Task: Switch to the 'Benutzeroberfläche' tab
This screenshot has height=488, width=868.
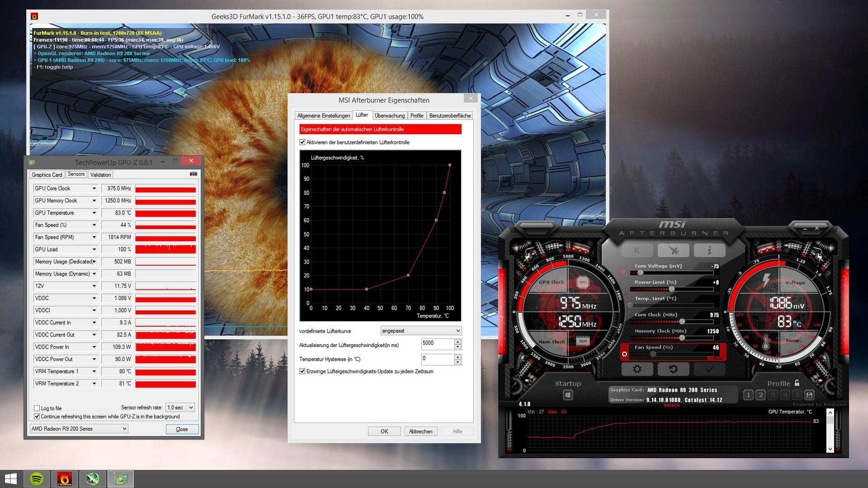Action: coord(450,116)
